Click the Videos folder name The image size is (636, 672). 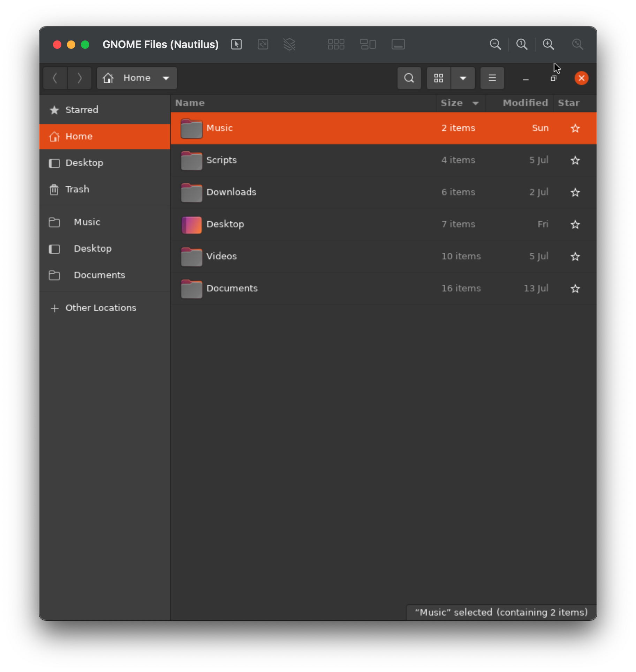click(x=221, y=256)
